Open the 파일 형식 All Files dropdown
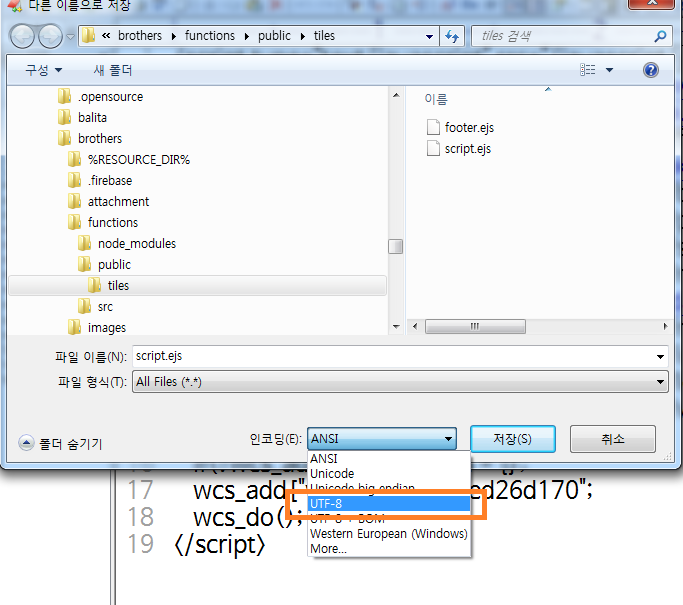Screen dimensions: 683x605 tap(400, 382)
